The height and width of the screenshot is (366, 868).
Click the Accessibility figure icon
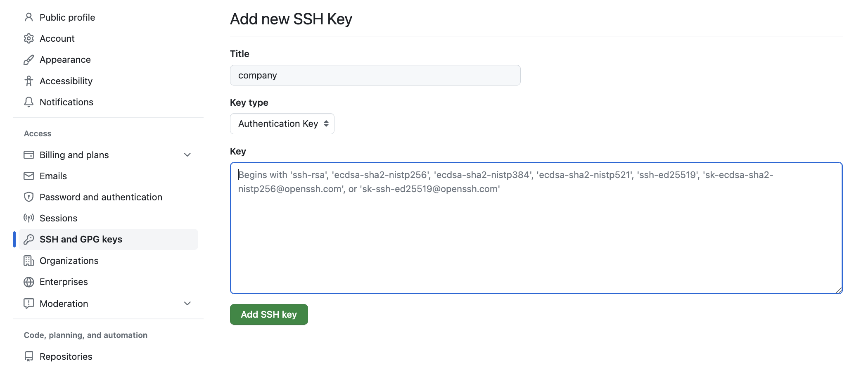[28, 81]
